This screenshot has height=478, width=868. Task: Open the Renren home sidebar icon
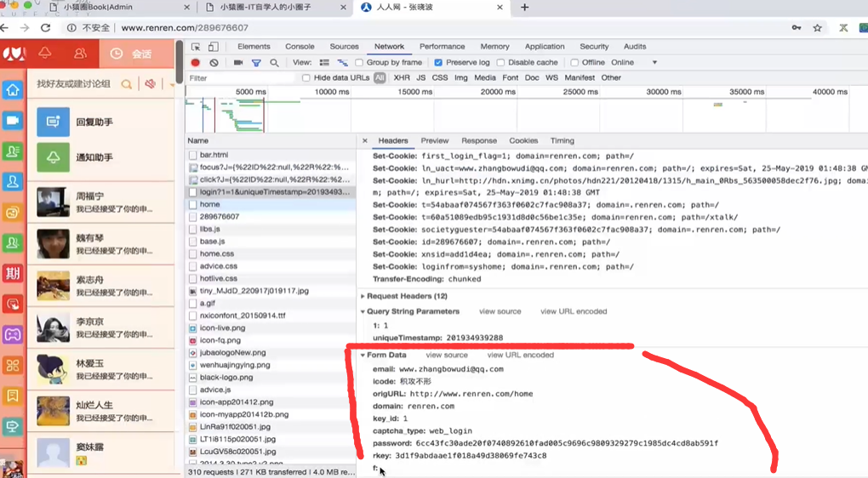coord(13,89)
